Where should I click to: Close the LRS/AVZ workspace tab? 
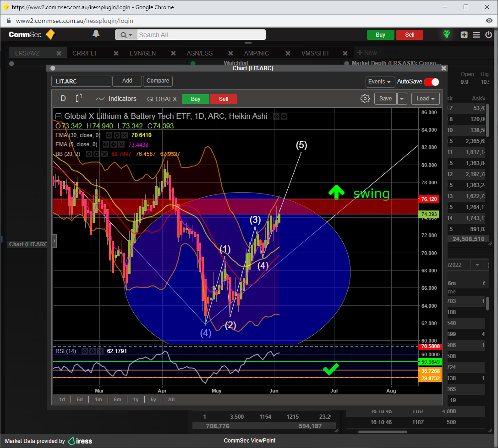tap(59, 53)
